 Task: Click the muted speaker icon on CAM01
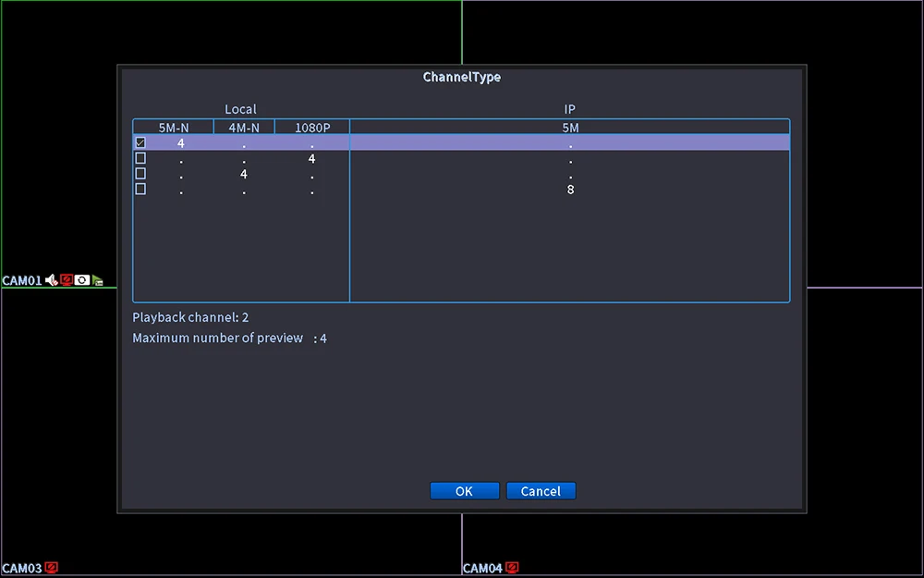[52, 280]
